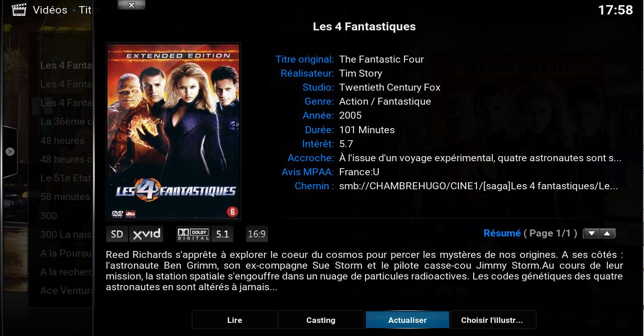Select 300 in the movie list
The width and height of the screenshot is (644, 336).
(49, 216)
